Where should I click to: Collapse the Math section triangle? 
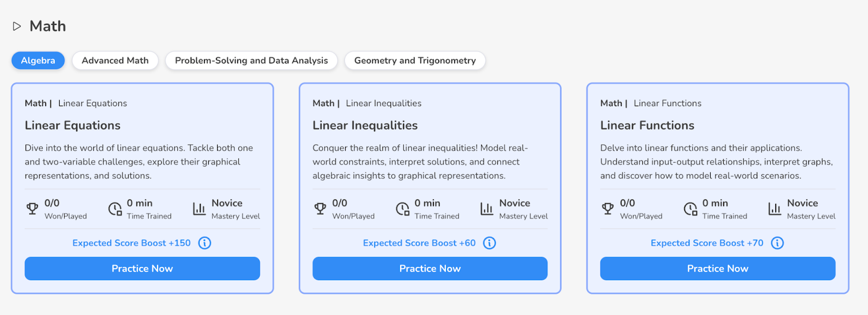click(17, 26)
